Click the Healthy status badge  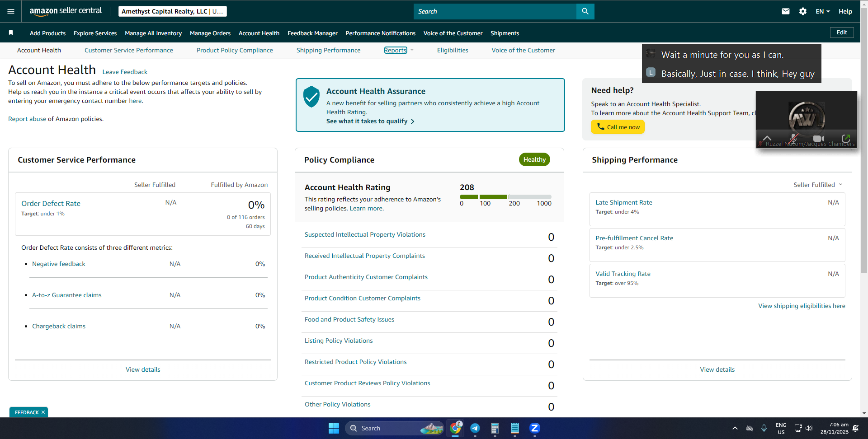point(534,159)
